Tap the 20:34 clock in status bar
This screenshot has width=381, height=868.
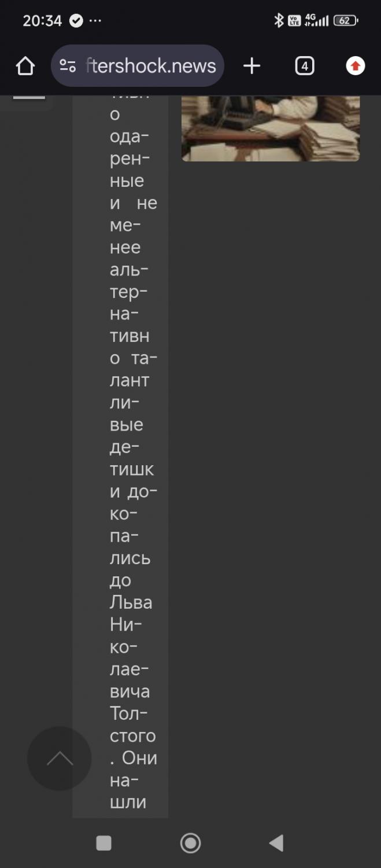pos(42,21)
